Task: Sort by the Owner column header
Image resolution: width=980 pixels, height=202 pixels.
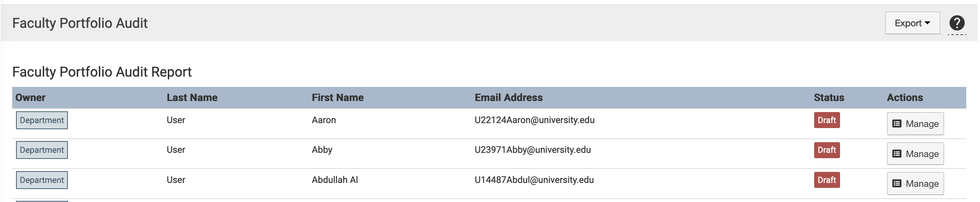Action: click(x=31, y=98)
